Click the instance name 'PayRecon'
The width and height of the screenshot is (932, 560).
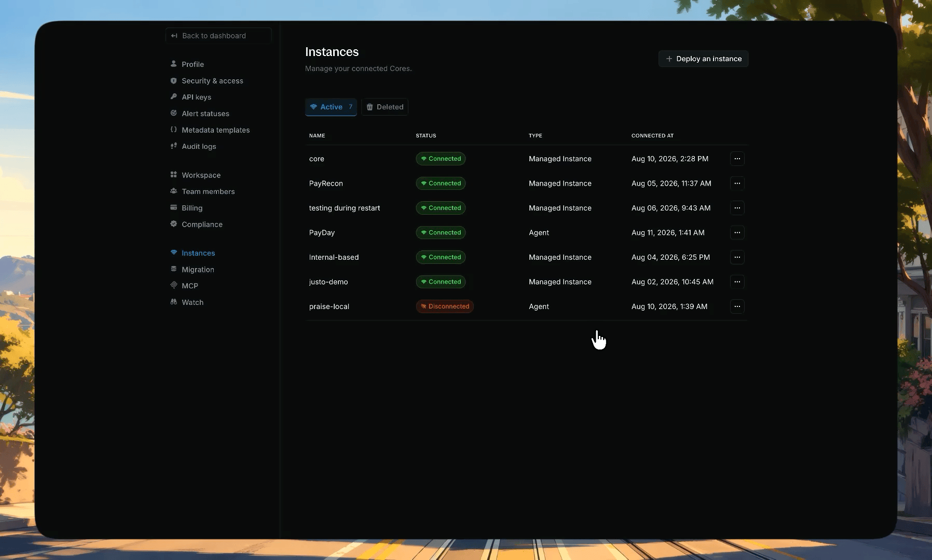[326, 184]
